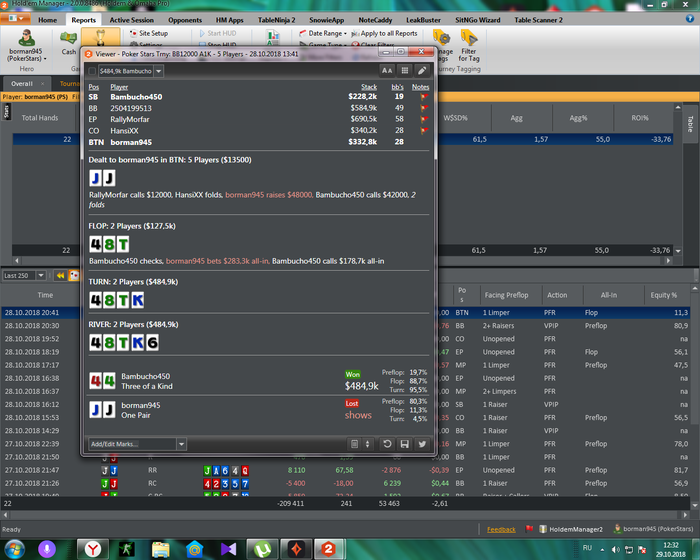Viewport: 700px width, 560px height.
Task: Open the NoteCaddy tab
Action: (375, 20)
